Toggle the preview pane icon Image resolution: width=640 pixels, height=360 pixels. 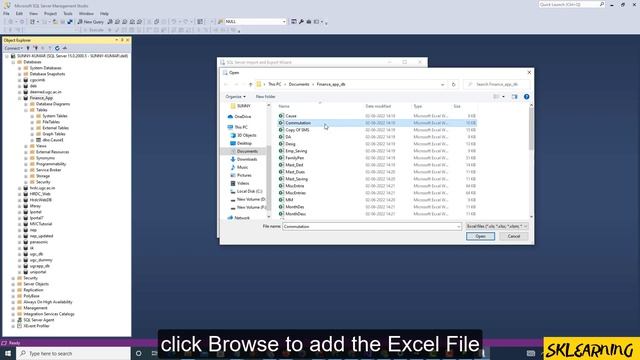[514, 97]
